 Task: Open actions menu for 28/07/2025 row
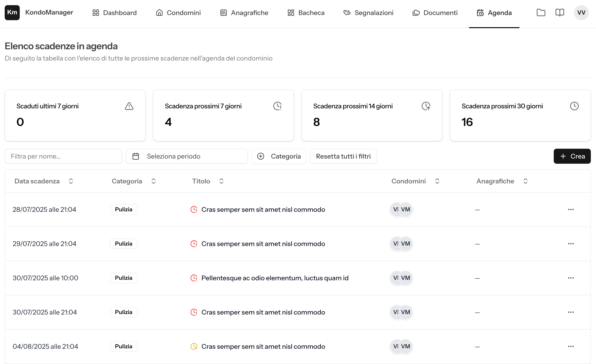tap(571, 209)
